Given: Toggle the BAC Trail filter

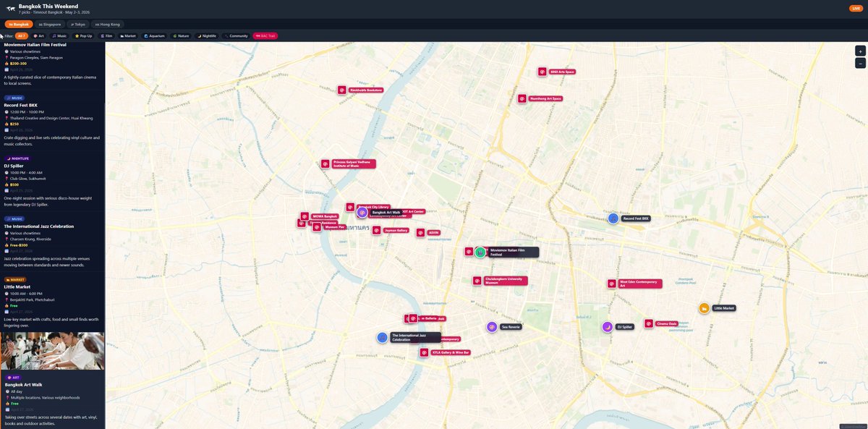Looking at the screenshot, I should pos(265,35).
